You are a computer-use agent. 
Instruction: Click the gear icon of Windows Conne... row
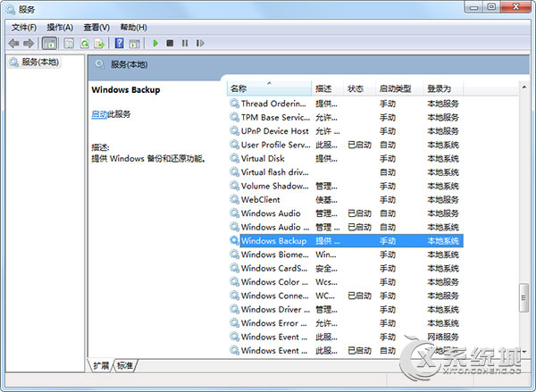point(234,296)
